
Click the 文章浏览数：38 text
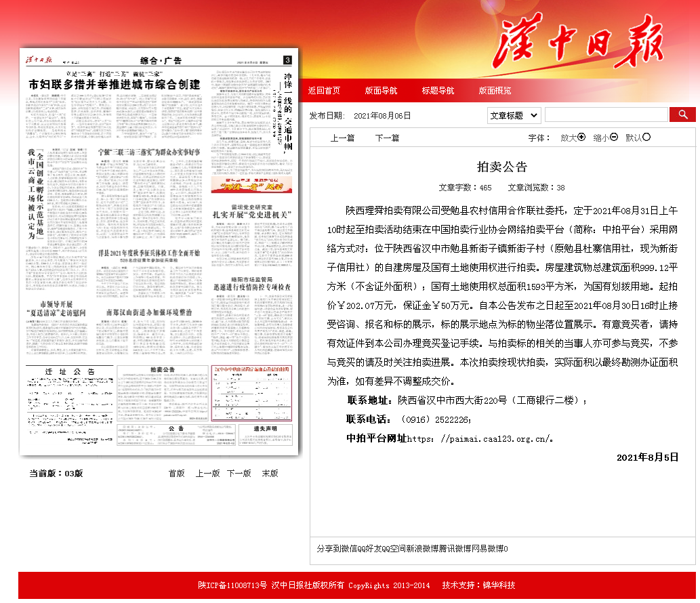click(x=536, y=188)
